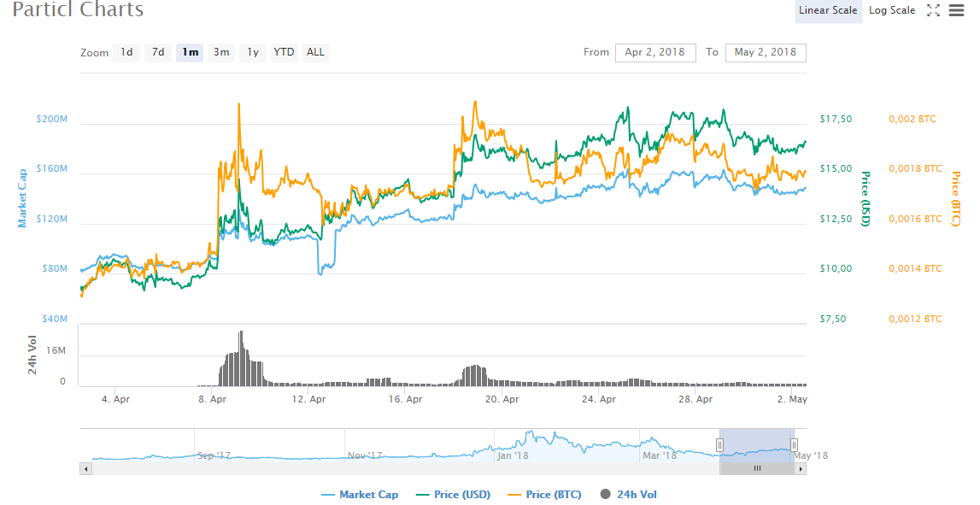980x505 pixels.
Task: Toggle 24h Vol series in legend
Action: 629,495
